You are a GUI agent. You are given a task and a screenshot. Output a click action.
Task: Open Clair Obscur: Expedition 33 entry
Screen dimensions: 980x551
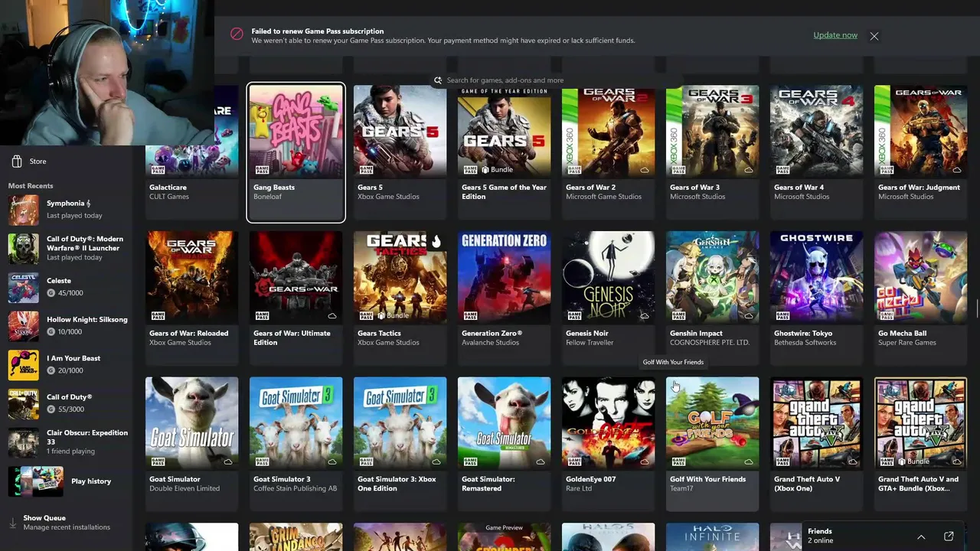pos(66,442)
